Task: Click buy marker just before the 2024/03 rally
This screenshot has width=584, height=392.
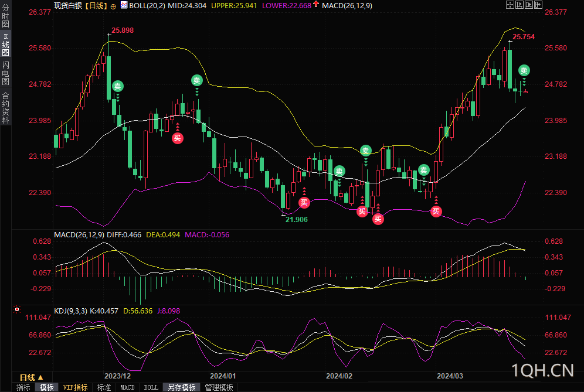Action: tap(436, 212)
